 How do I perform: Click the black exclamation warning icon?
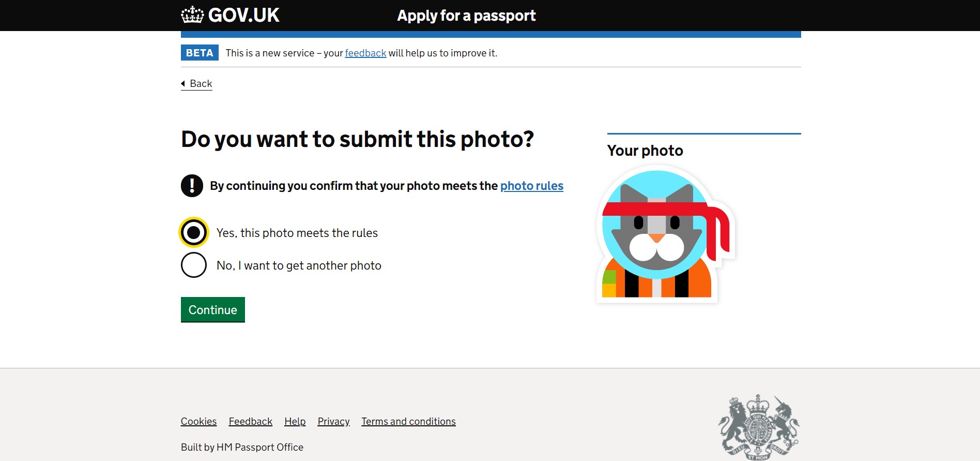[192, 186]
